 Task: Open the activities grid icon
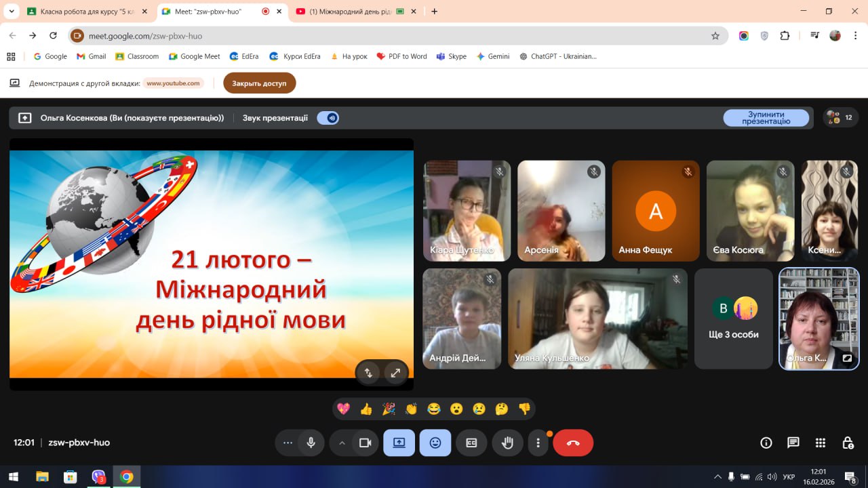coord(820,443)
